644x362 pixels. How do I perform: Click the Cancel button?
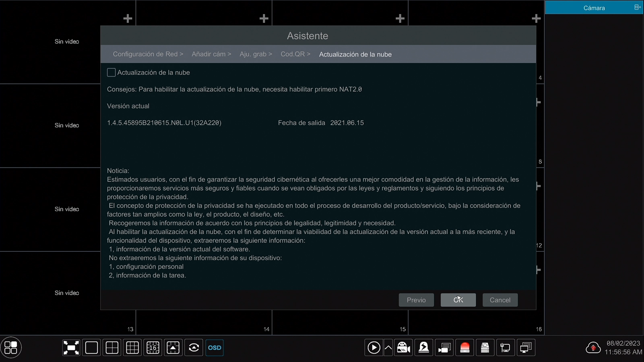pos(500,300)
